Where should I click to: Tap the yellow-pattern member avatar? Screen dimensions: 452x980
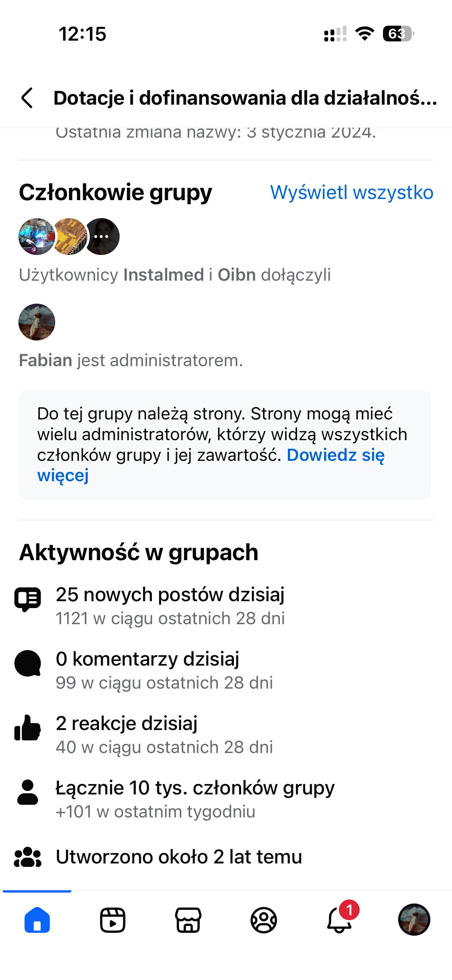pos(70,237)
